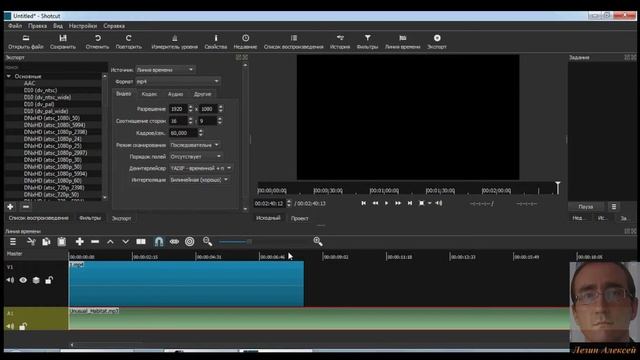
Task: Open the Settings menu
Action: (83, 26)
